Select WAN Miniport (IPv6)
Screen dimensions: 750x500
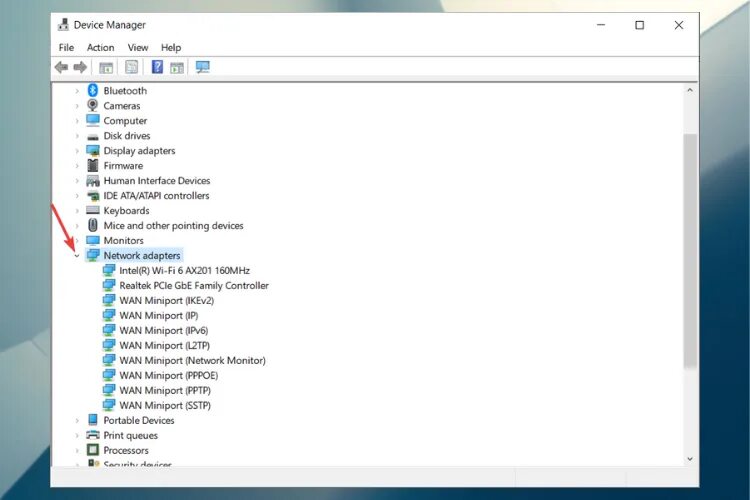[164, 330]
